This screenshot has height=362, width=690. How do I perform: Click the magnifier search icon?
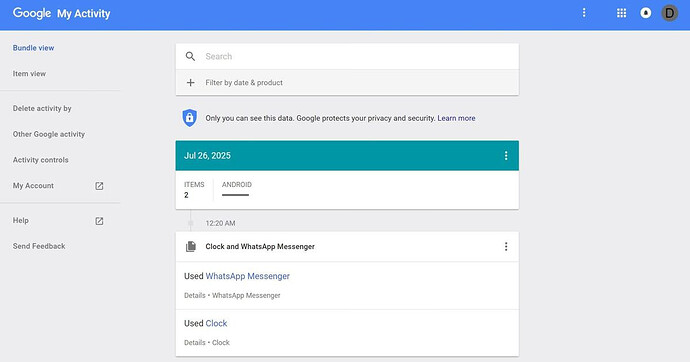(190, 56)
